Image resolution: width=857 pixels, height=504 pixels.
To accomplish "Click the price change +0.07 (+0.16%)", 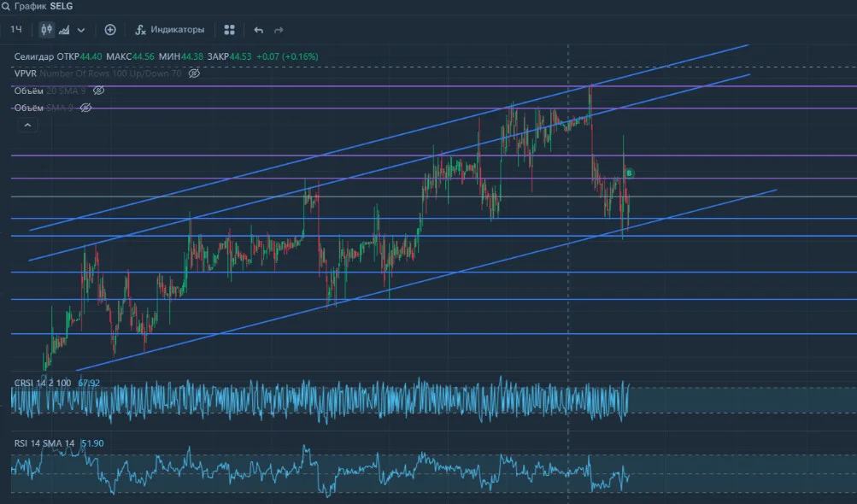I will click(x=287, y=56).
